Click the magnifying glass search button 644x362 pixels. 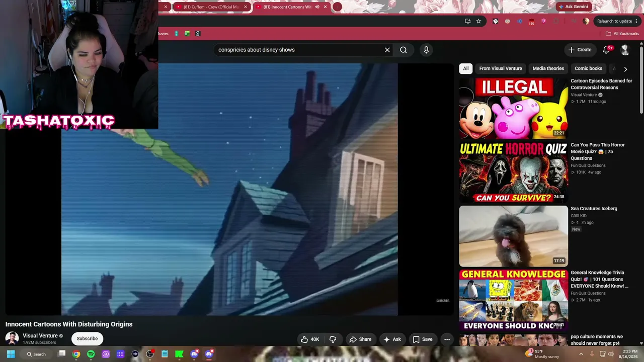(x=404, y=50)
